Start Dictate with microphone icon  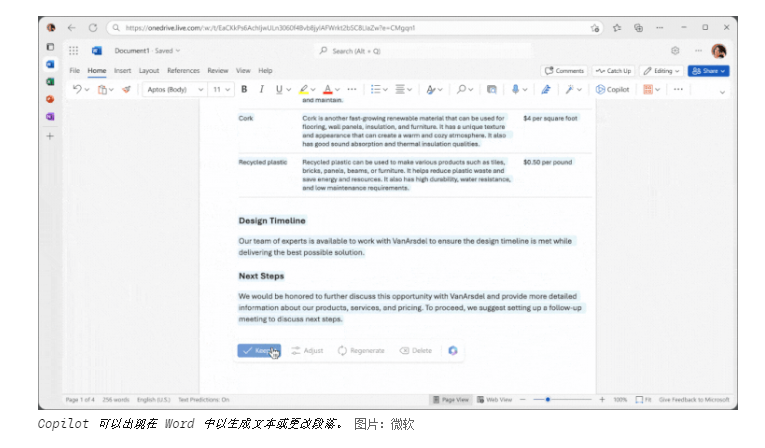tap(515, 89)
